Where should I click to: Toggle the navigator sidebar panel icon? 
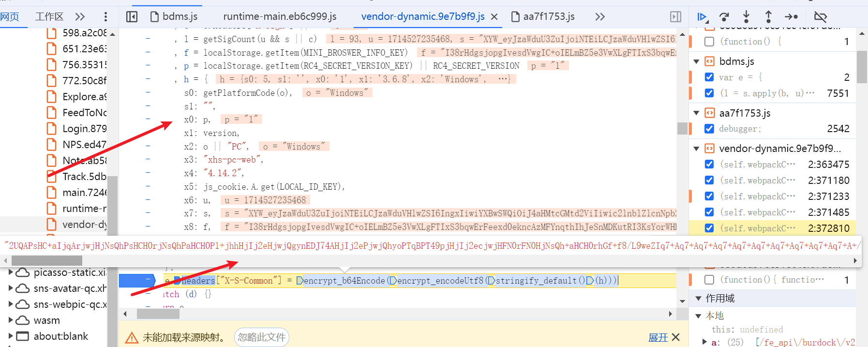pyautogui.click(x=132, y=17)
